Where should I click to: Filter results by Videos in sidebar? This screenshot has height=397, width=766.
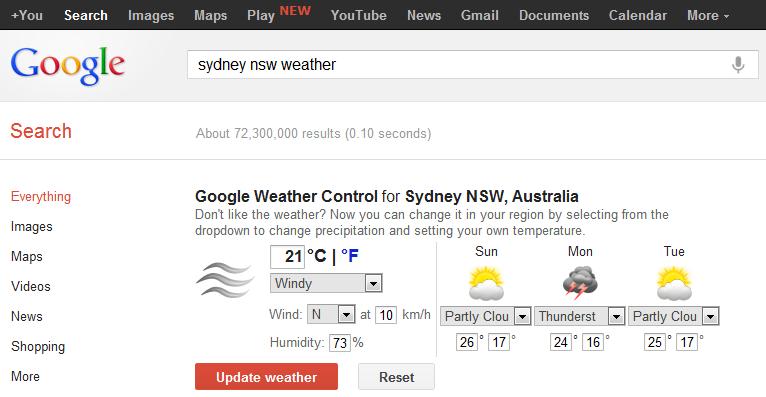[31, 286]
